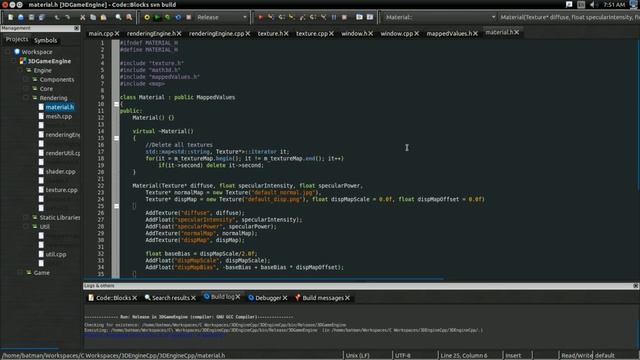640x360 pixels.
Task: Switch to the main.cpp tab
Action: (101, 33)
